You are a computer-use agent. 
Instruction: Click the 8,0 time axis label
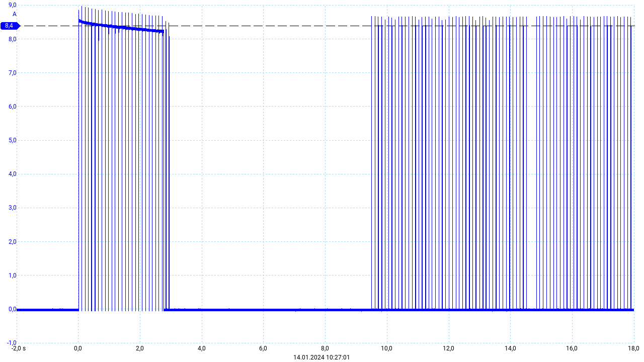pos(325,348)
